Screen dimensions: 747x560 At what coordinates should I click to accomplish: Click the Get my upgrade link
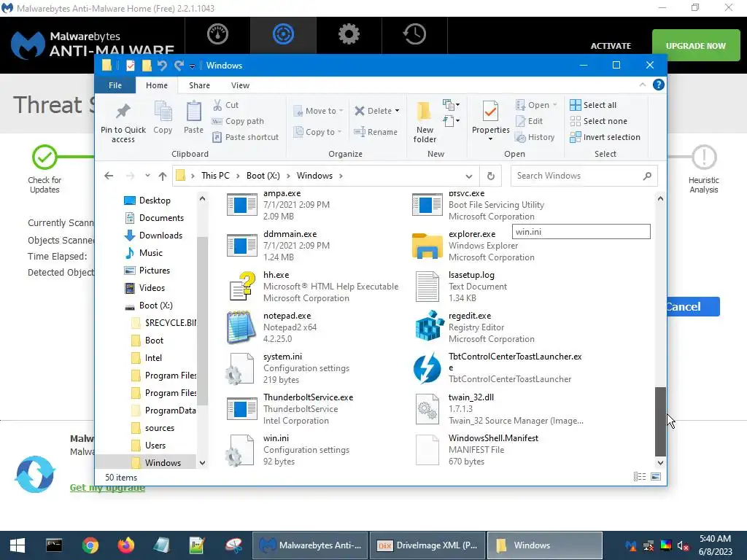108,487
